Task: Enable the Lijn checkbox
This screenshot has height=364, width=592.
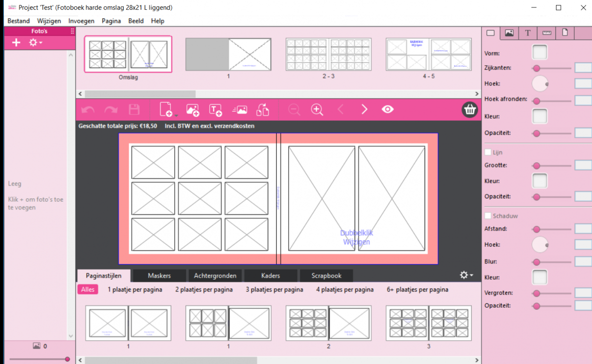Action: (x=488, y=152)
